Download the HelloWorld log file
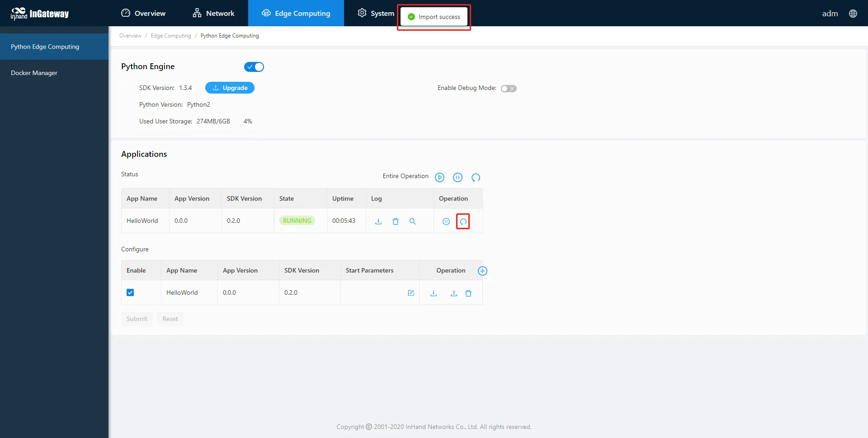868x438 pixels. pos(378,221)
